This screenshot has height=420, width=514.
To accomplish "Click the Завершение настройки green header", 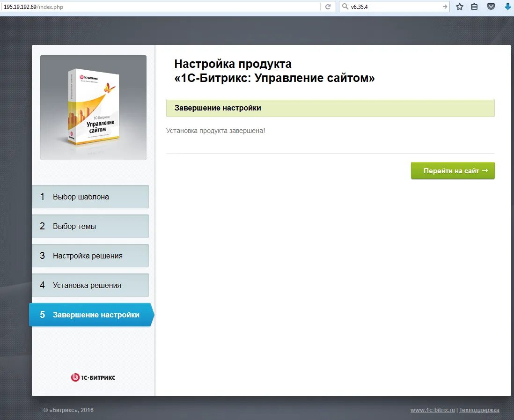I will 330,108.
